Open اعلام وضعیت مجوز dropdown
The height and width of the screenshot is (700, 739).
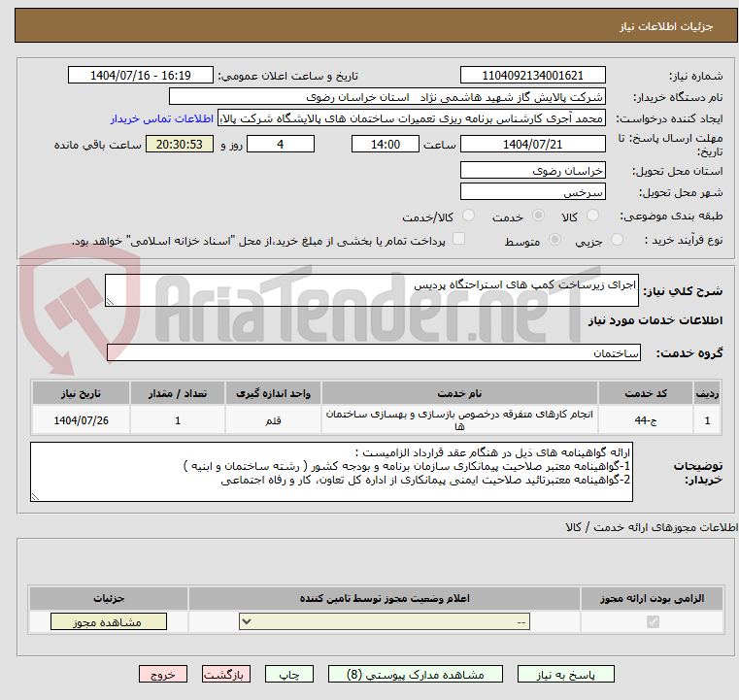(x=385, y=621)
